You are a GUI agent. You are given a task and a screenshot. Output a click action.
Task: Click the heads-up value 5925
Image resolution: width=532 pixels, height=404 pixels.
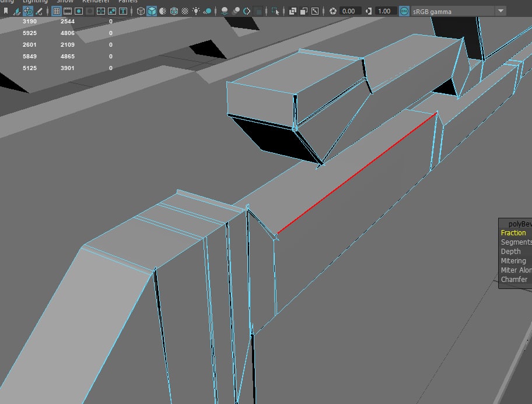pyautogui.click(x=30, y=33)
